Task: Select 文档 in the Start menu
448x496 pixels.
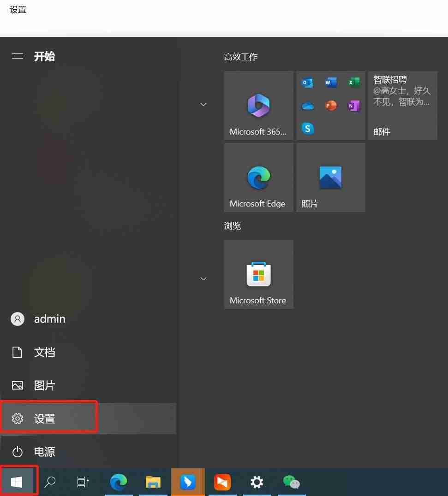Action: 45,353
